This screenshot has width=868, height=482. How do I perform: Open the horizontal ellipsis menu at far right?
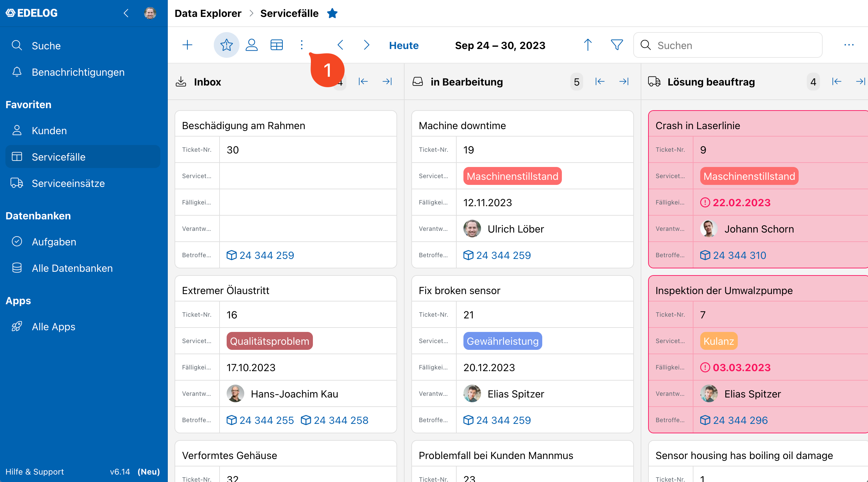[849, 45]
